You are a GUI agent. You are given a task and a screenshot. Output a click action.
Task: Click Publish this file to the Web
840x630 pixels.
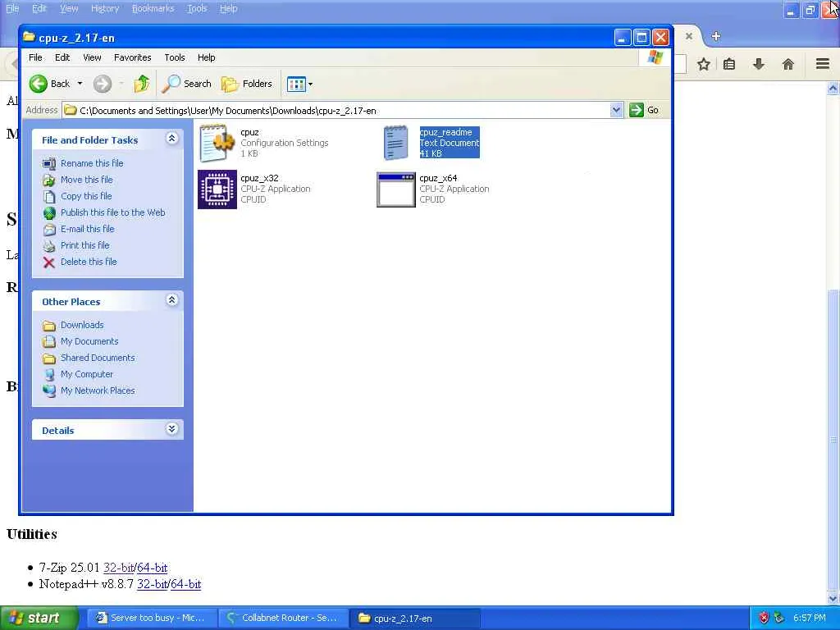(112, 212)
